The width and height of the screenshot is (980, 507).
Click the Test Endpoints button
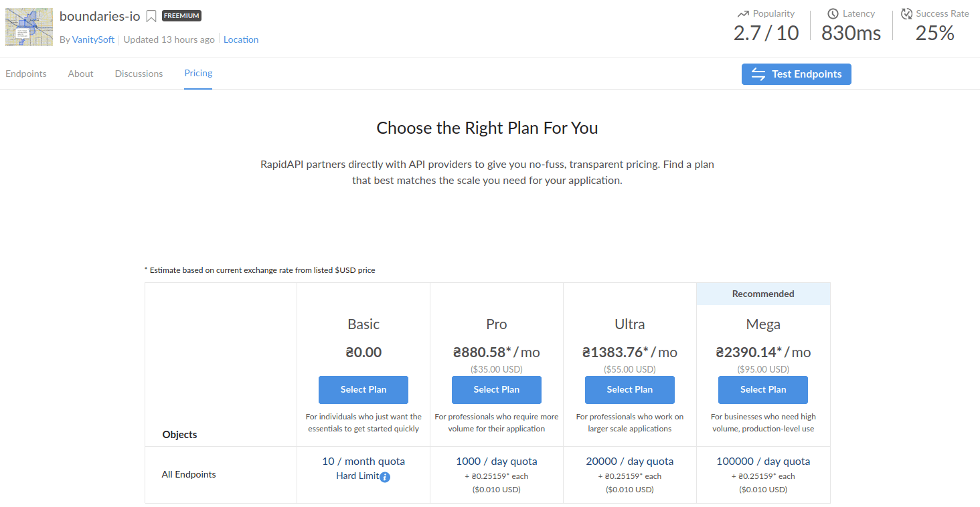pos(796,74)
